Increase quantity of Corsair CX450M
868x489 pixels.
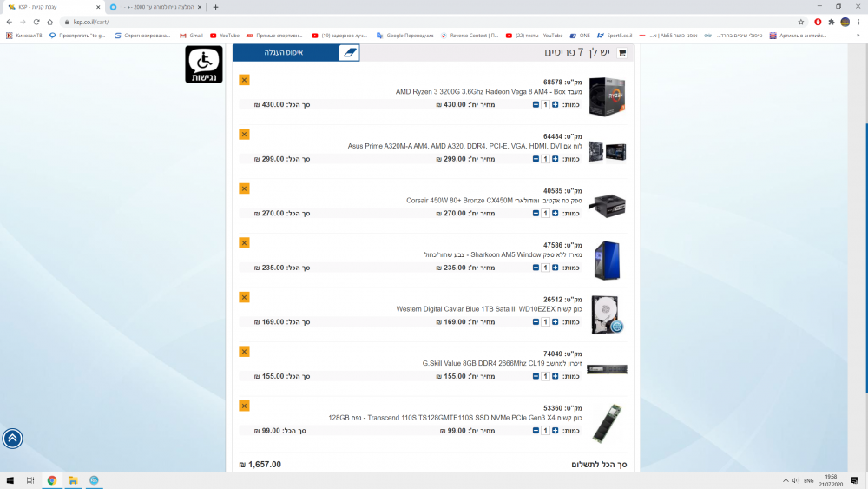coord(556,213)
